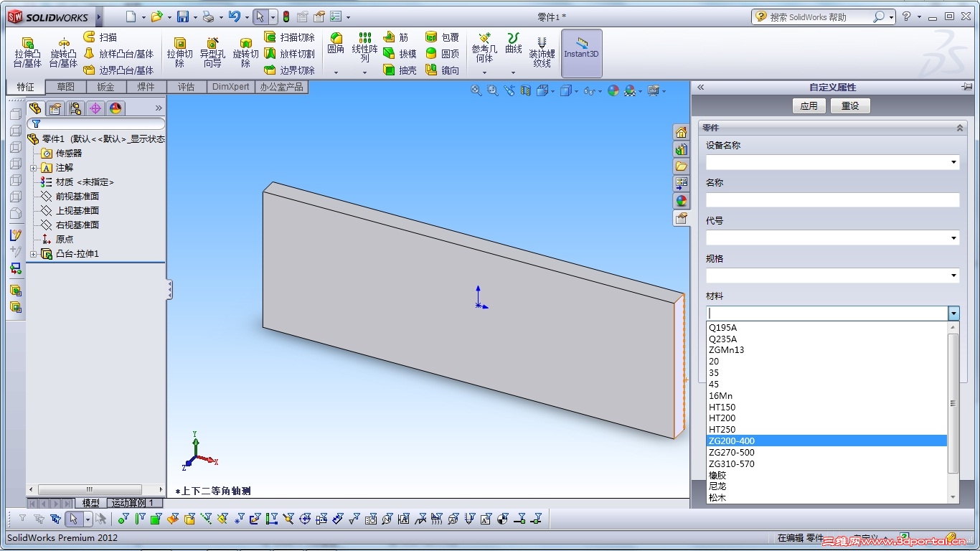Click the 圆角 fillet tool
This screenshot has width=980, height=551.
(x=336, y=44)
